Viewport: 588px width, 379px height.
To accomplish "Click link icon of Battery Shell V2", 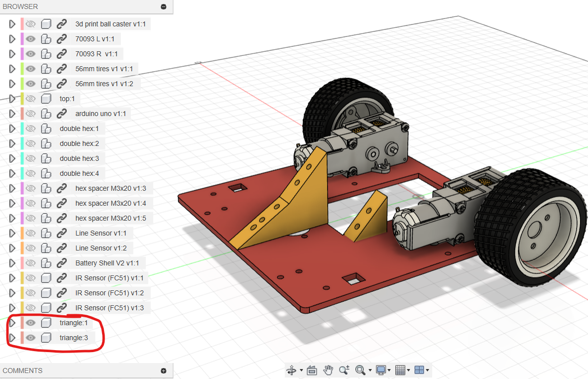I will 62,263.
